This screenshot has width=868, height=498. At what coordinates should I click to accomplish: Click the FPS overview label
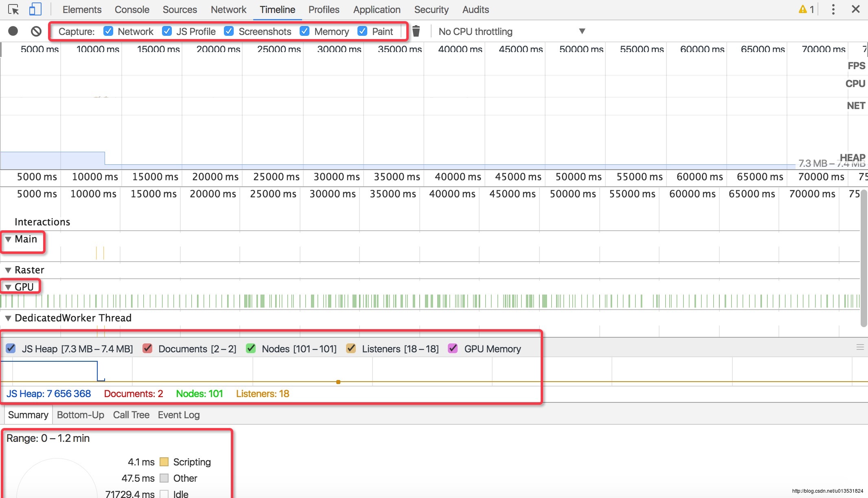856,66
